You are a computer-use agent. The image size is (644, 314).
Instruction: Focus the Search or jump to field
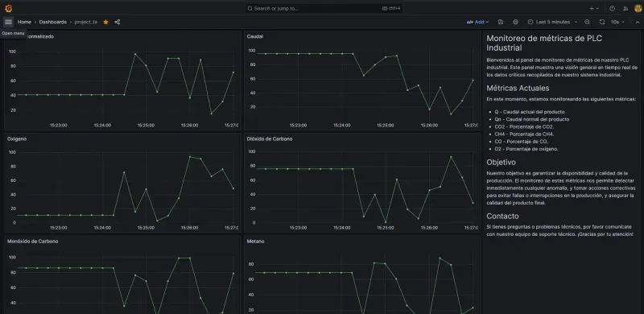click(324, 8)
